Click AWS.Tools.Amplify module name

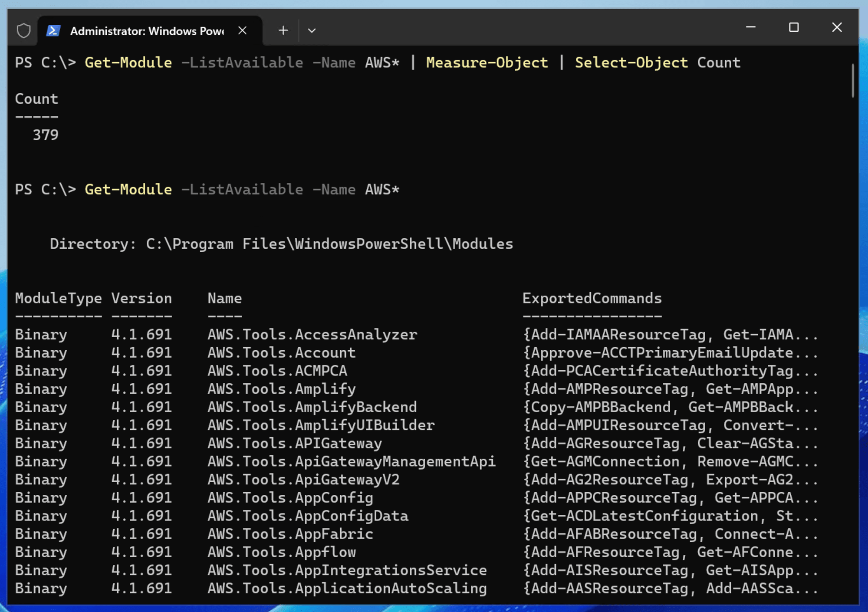[x=281, y=389]
